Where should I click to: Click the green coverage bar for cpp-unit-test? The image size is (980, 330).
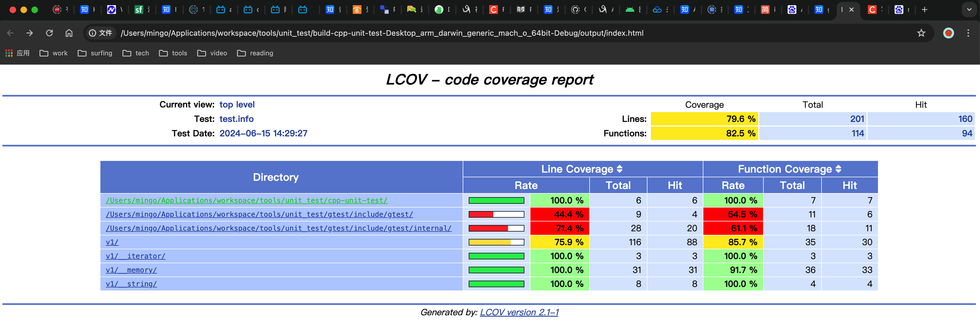[496, 200]
